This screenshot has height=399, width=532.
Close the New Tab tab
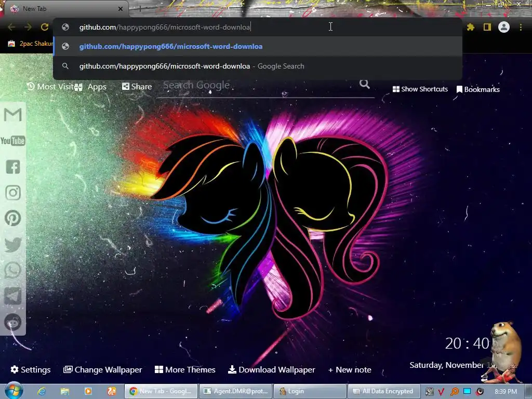pyautogui.click(x=121, y=9)
